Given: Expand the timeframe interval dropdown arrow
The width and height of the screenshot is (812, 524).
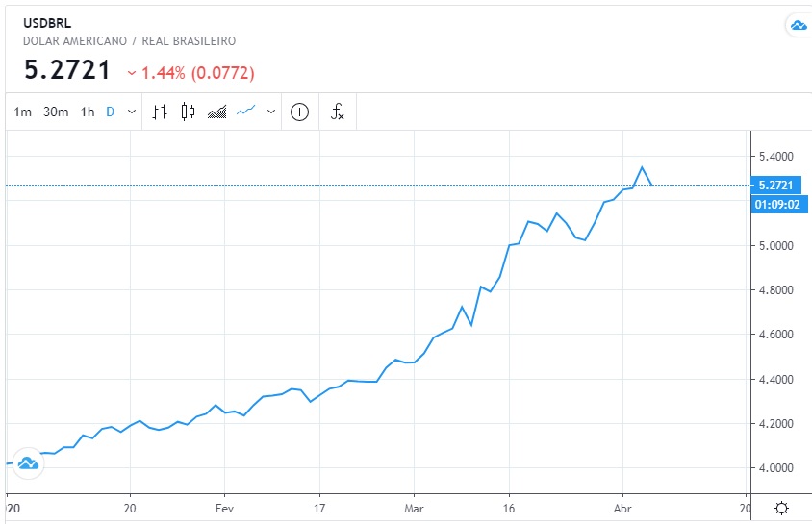Looking at the screenshot, I should click(131, 112).
